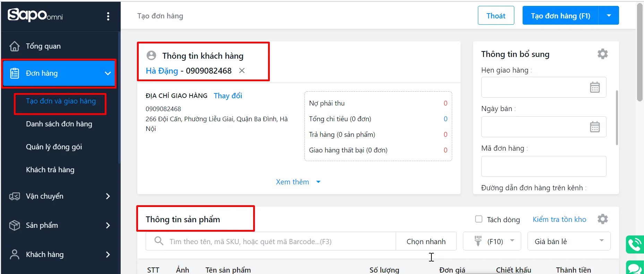This screenshot has height=274, width=644.
Task: Click Tạo đơn hàng (F1) button
Action: (560, 16)
